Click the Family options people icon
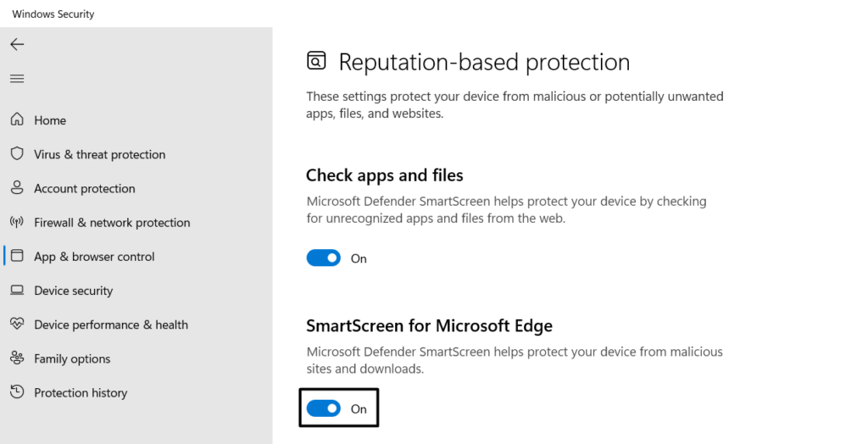 pos(17,358)
